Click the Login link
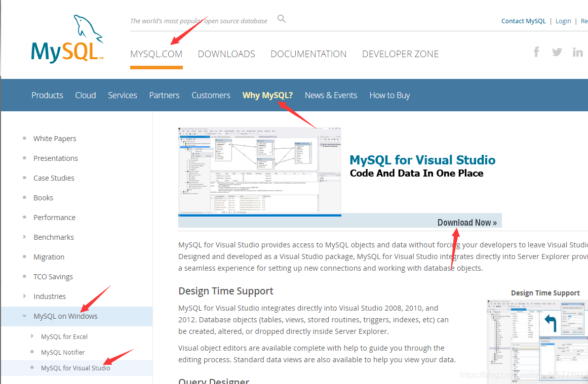The image size is (588, 384). click(563, 21)
